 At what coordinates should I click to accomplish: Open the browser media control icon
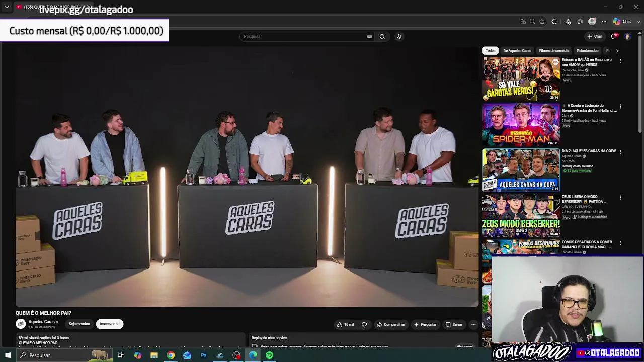pos(568,22)
